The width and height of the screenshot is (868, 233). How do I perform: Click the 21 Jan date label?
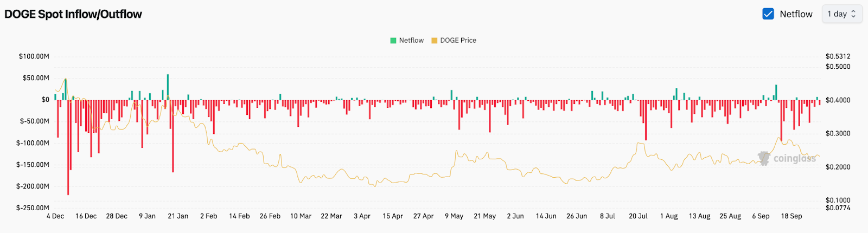pos(178,216)
